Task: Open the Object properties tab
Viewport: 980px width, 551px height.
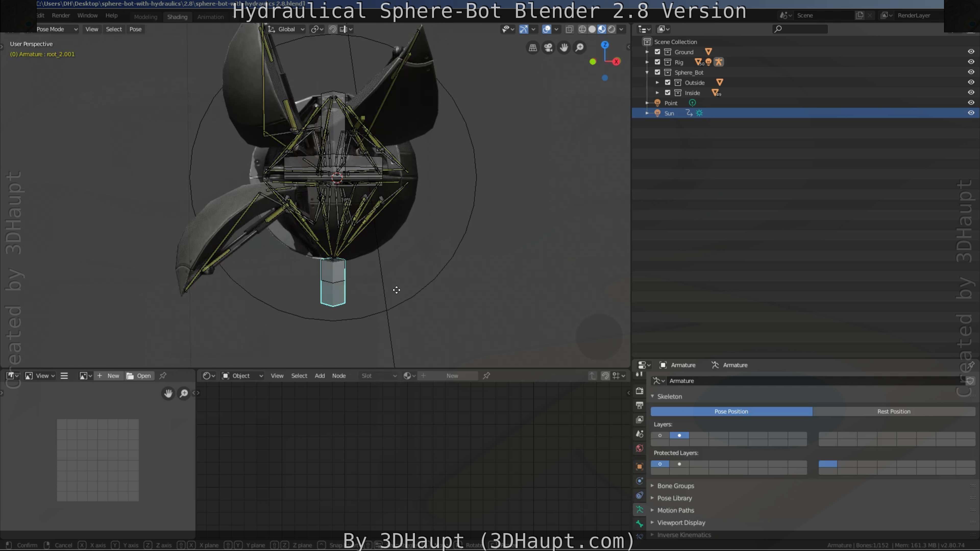Action: point(640,467)
